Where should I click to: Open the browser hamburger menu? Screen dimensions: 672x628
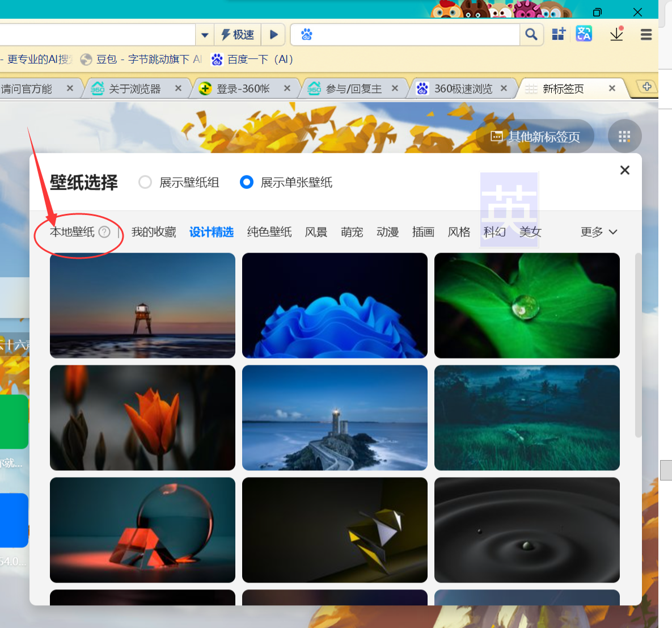(x=646, y=34)
